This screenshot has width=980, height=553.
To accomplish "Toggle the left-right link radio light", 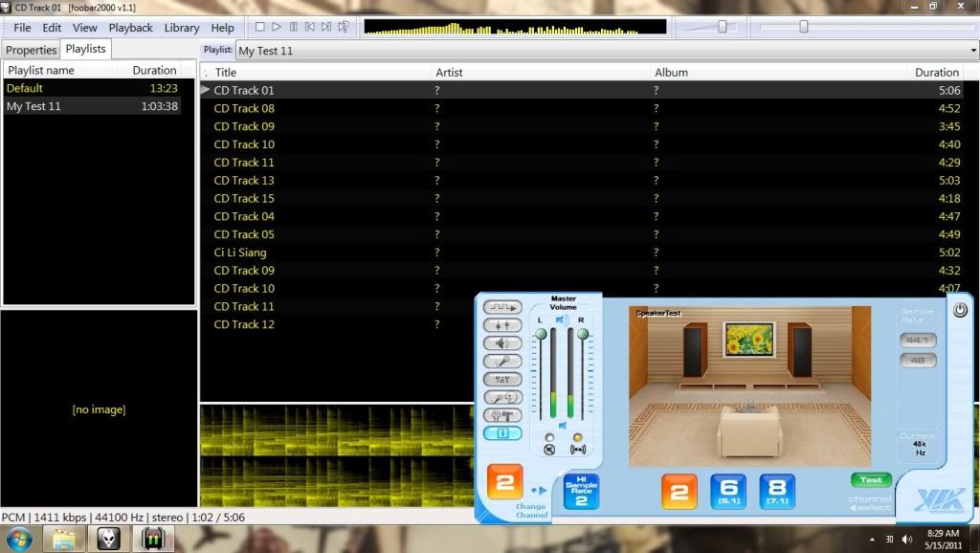I will point(577,437).
